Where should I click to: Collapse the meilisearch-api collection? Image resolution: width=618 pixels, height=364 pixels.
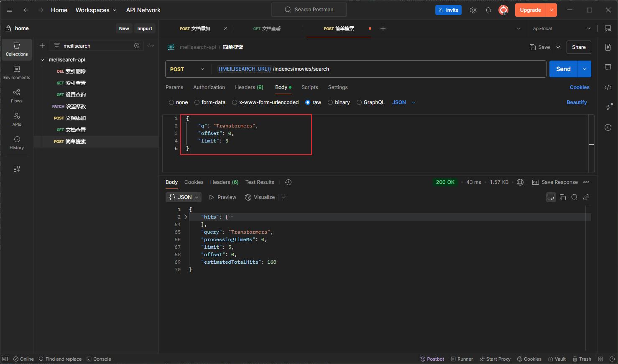(x=42, y=59)
